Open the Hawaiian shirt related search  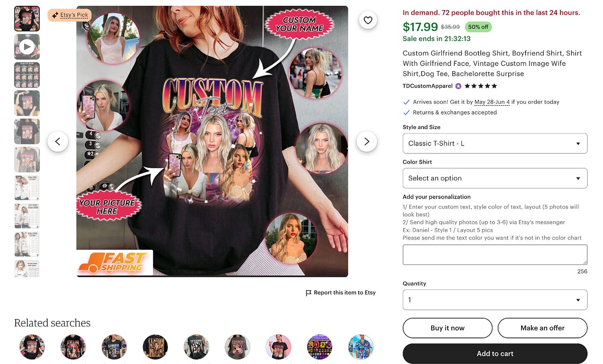(361, 347)
